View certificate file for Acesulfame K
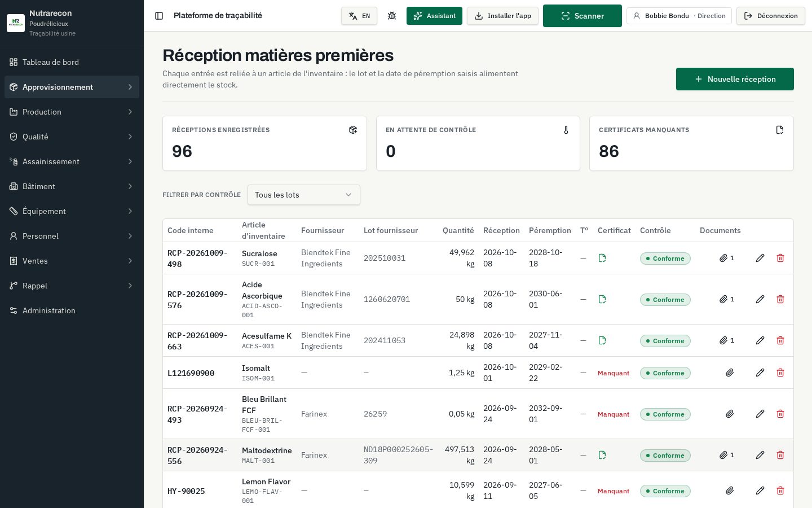Viewport: 812px width, 508px height. [x=602, y=340]
